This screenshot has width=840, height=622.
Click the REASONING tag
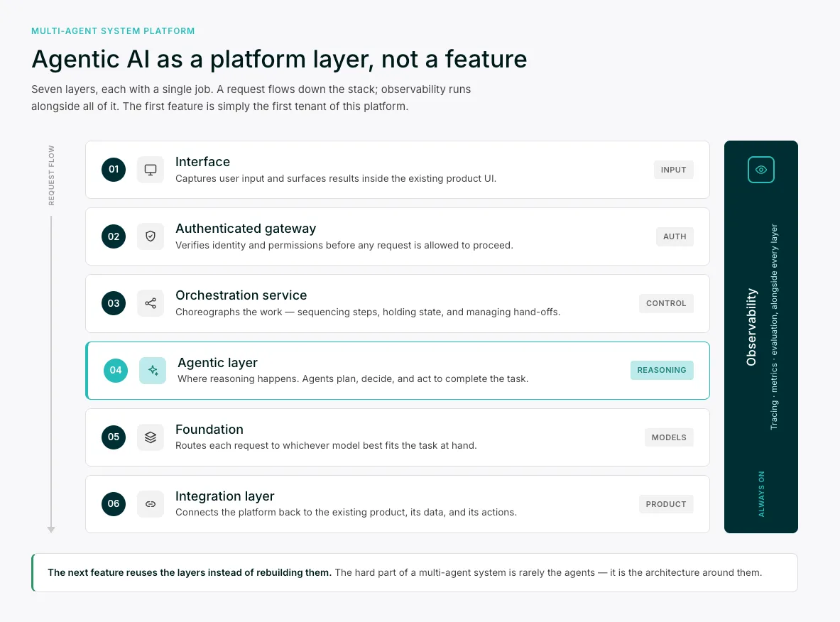point(662,370)
